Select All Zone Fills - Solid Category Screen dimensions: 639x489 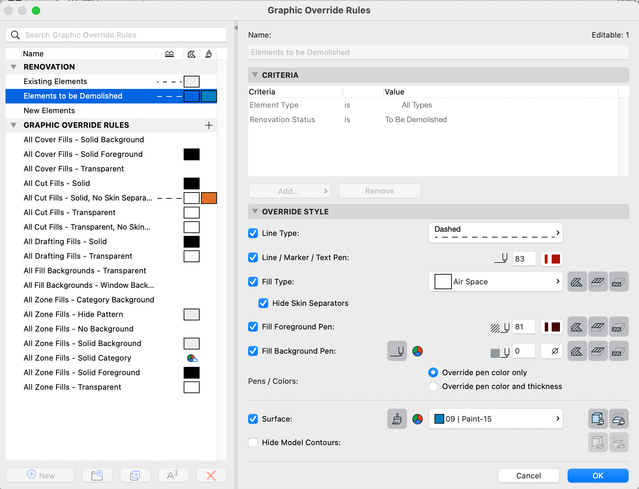click(77, 358)
